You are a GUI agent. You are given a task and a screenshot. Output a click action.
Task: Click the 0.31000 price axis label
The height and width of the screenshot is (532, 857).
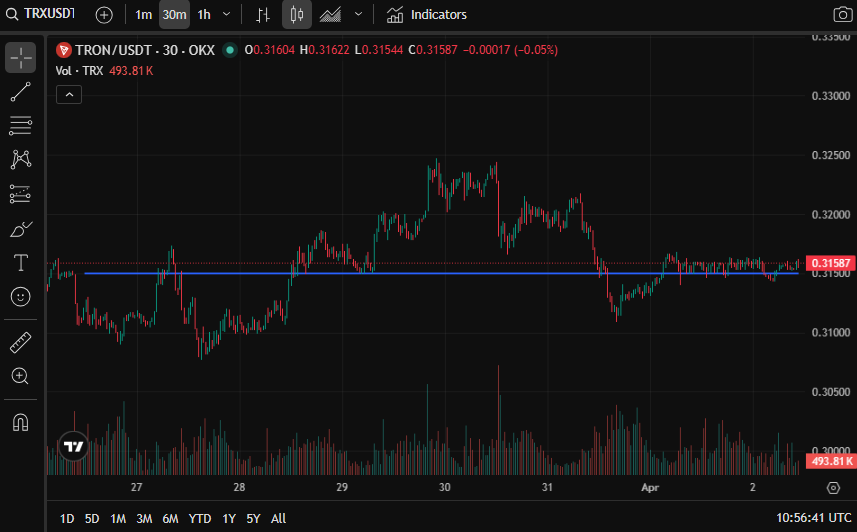point(831,332)
